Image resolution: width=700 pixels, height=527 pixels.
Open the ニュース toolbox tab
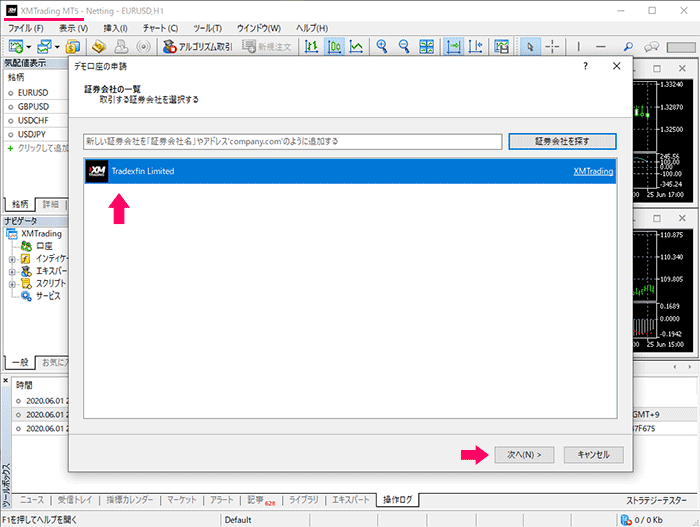[32, 500]
